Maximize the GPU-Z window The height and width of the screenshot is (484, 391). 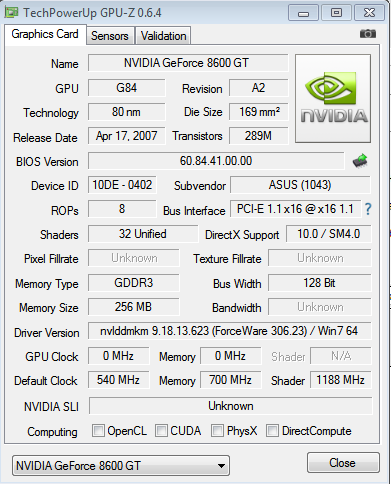tap(336, 13)
